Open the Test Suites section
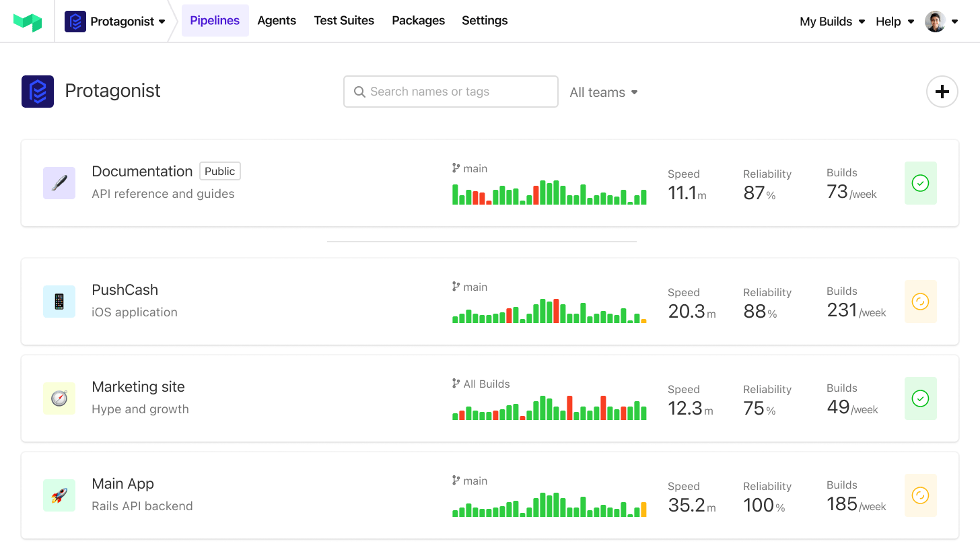980x560 pixels. [344, 21]
